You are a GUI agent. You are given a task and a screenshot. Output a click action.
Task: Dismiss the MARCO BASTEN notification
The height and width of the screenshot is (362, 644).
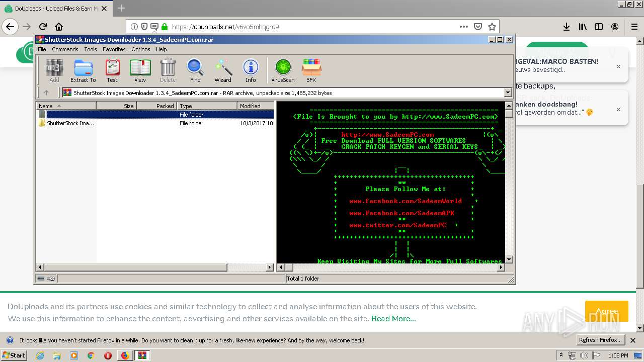(x=618, y=66)
